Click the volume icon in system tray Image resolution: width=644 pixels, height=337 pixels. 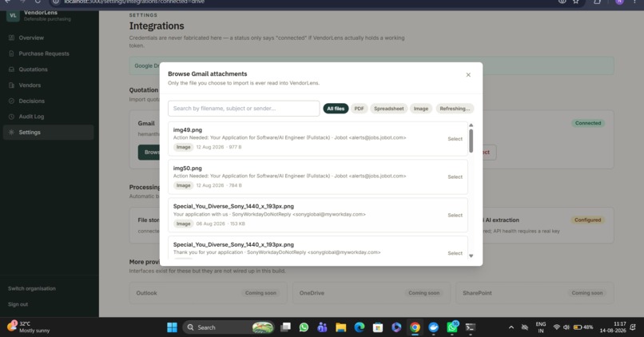[566, 327]
